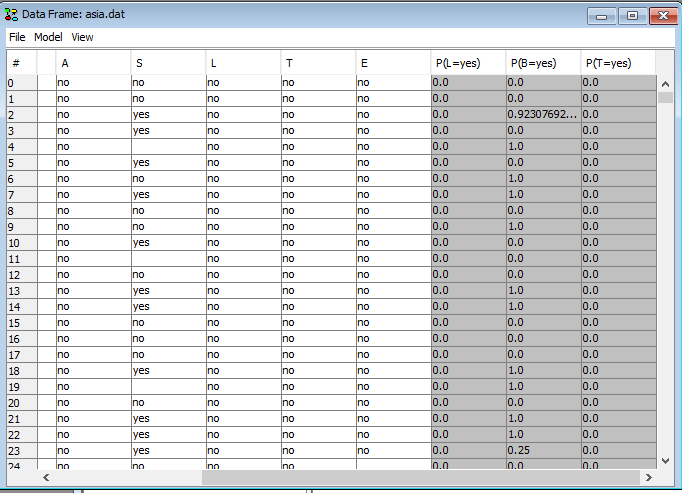Click T cell 'no' in row 15
This screenshot has height=493, width=682.
coord(318,322)
